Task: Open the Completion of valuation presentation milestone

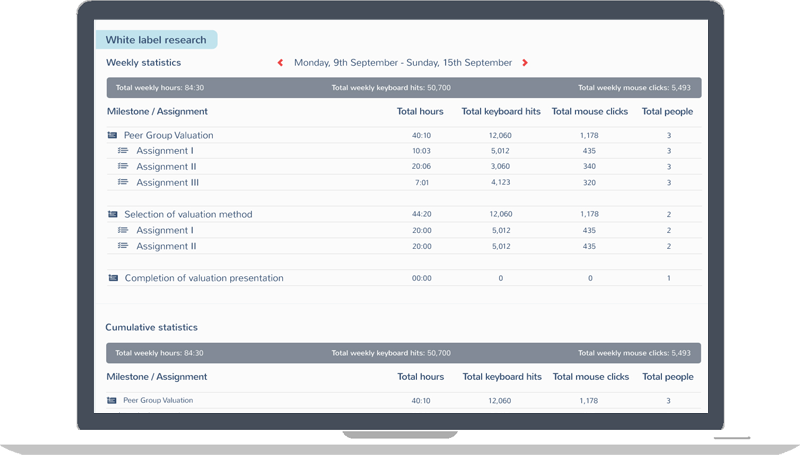Action: coord(203,278)
